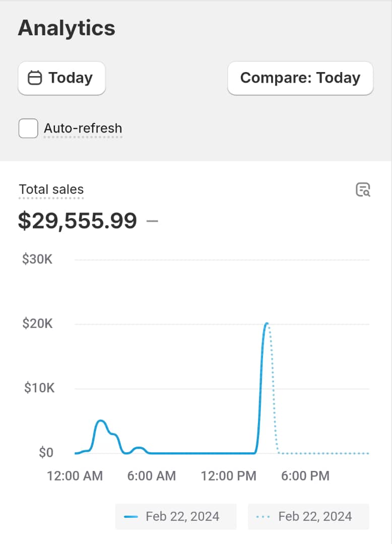Click the 6:00 PM x-axis label
This screenshot has width=392, height=544.
click(305, 475)
